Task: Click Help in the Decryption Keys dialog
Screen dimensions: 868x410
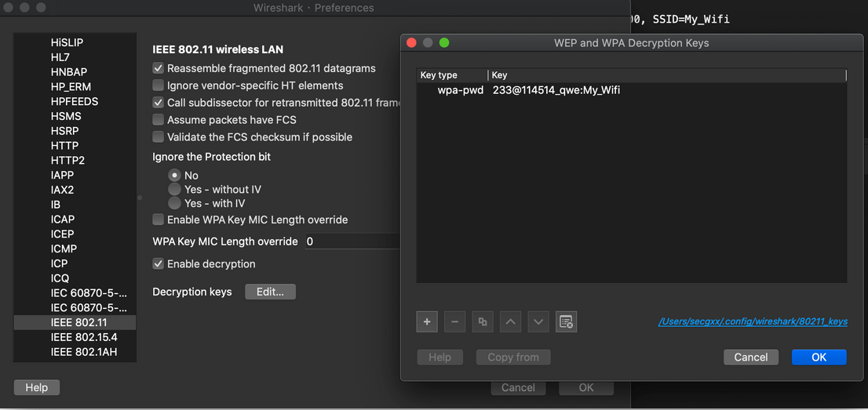Action: coord(439,357)
